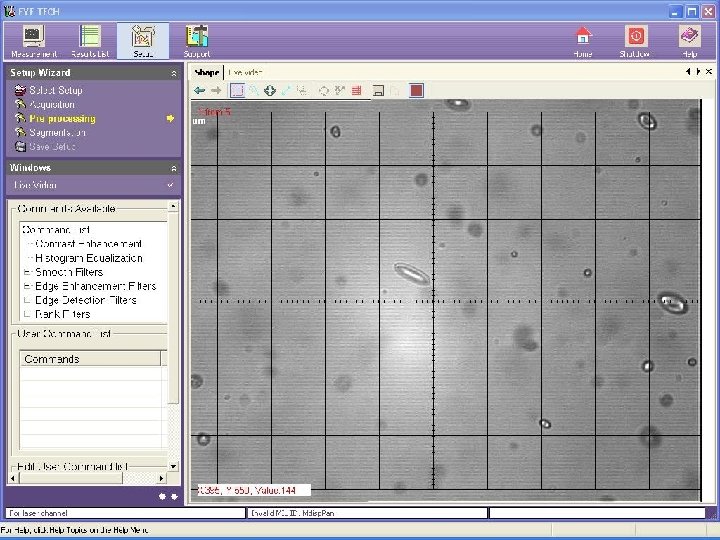Select the Shape tab
Viewport: 720px width, 540px height.
click(x=206, y=73)
